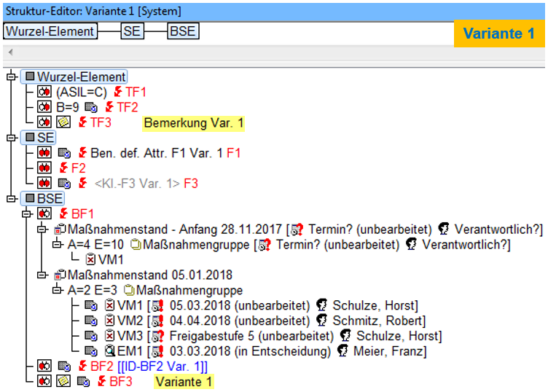Screen dimensions: 548x392
Task: Collapse Maßnahmenstand - Anfang 28.11.2017 node
Action: click(x=42, y=230)
